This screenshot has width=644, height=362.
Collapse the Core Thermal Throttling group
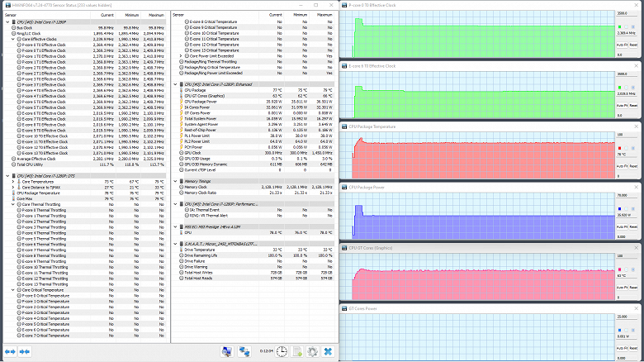[13, 204]
